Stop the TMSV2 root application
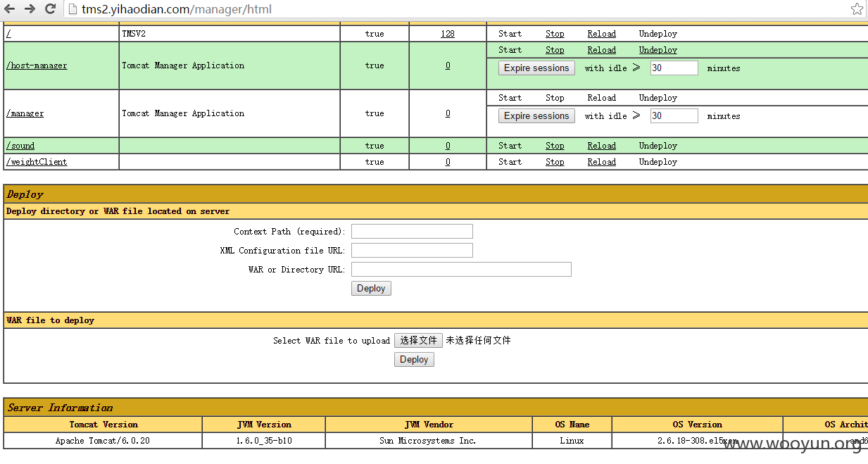The height and width of the screenshot is (464, 868). [x=555, y=34]
